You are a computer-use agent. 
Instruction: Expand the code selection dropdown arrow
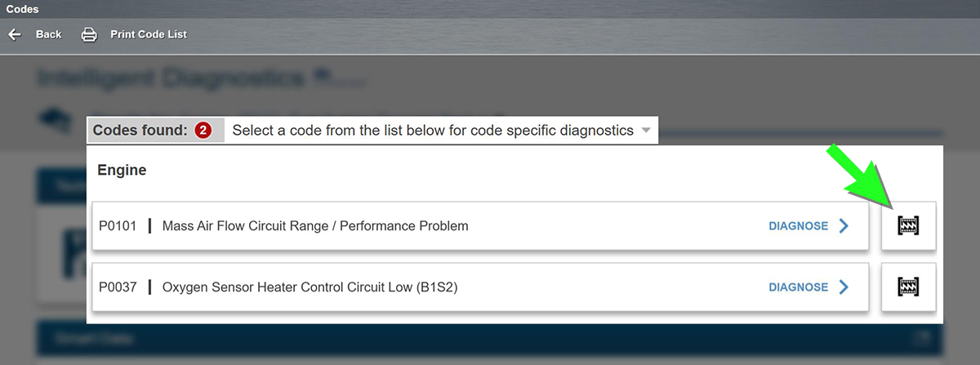coord(646,131)
